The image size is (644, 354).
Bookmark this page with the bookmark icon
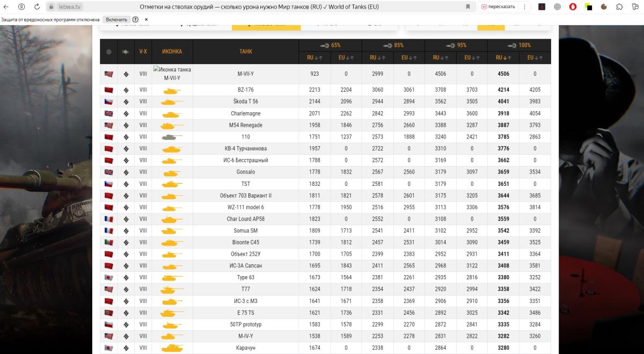pos(468,7)
